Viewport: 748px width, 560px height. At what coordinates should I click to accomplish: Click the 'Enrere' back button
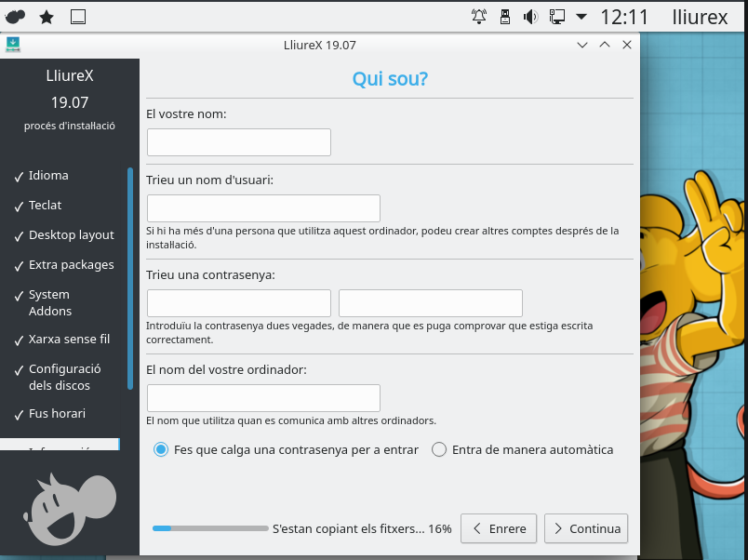pos(499,528)
